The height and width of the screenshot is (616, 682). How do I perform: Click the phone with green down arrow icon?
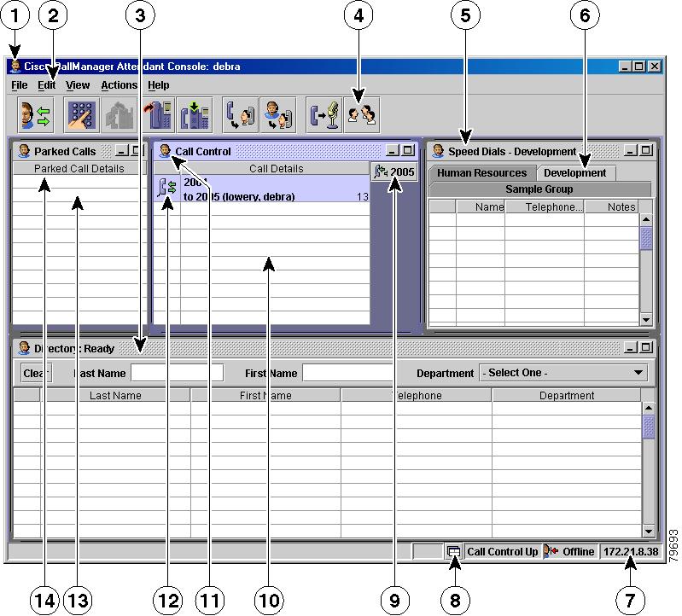[195, 115]
